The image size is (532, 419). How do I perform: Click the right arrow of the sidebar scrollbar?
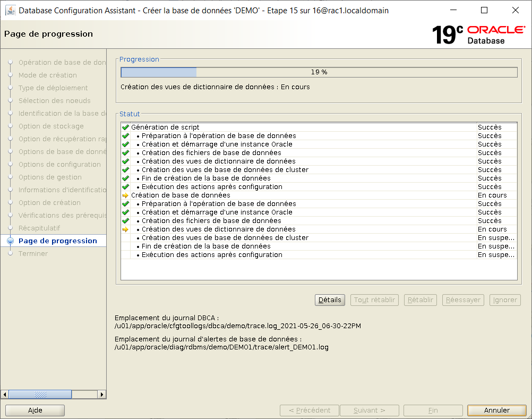click(101, 394)
